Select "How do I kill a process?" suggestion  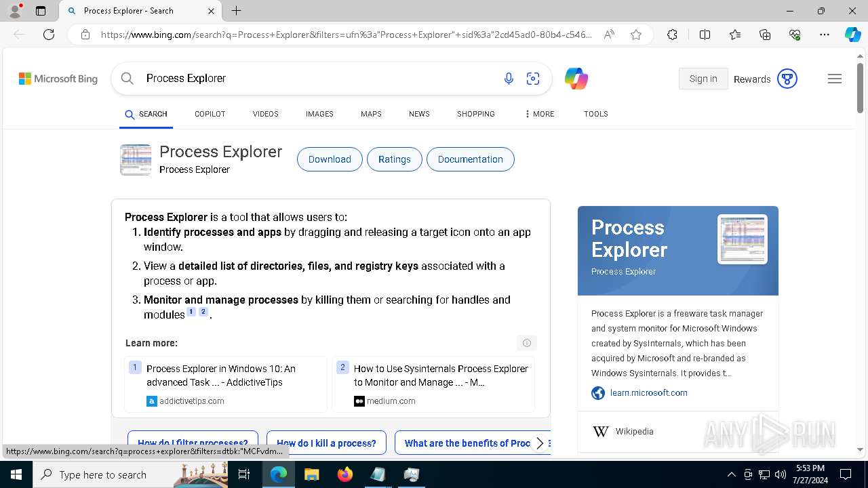click(x=326, y=443)
